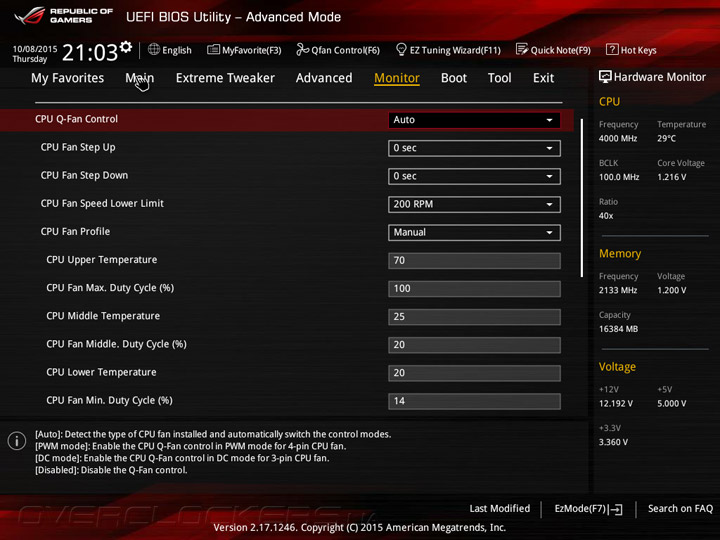Expand the CPU Fan Step Up dropdown
Image resolution: width=720 pixels, height=540 pixels.
tap(474, 148)
